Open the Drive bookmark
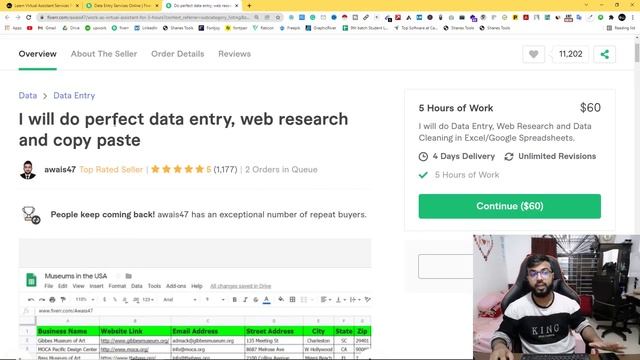Screen dimensions: 640x360 pos(71,28)
